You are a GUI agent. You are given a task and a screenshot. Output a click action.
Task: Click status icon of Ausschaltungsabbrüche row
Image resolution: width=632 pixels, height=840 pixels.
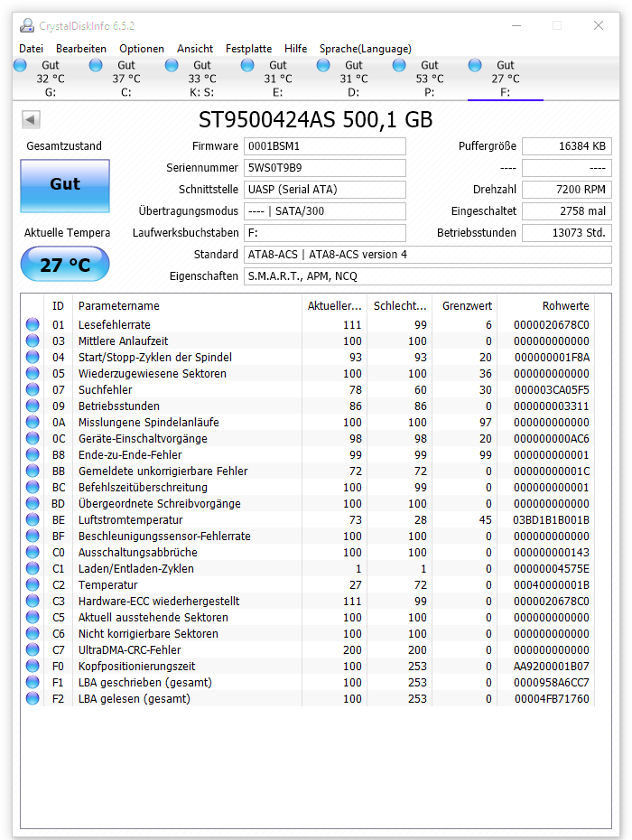pyautogui.click(x=33, y=552)
